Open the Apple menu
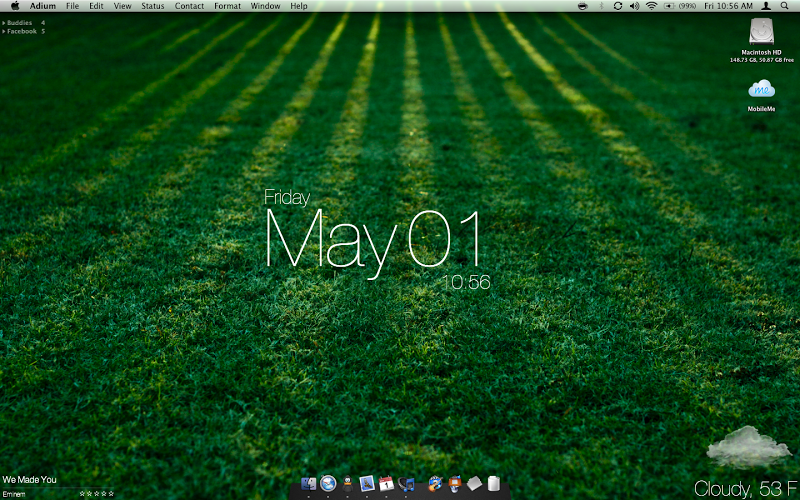This screenshot has height=500, width=800. point(15,6)
